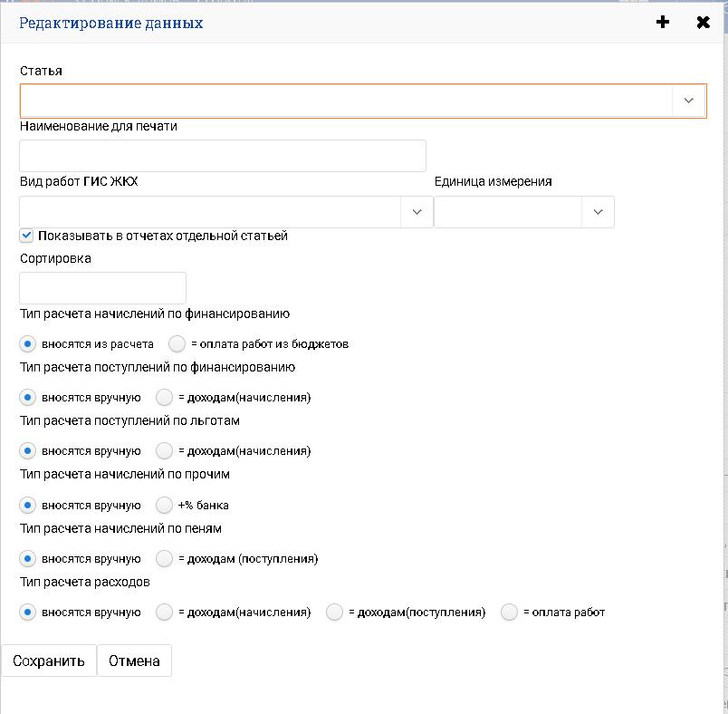The width and height of the screenshot is (728, 714).
Task: Select '= доходам (поступления)' for пеням
Action: 164,558
